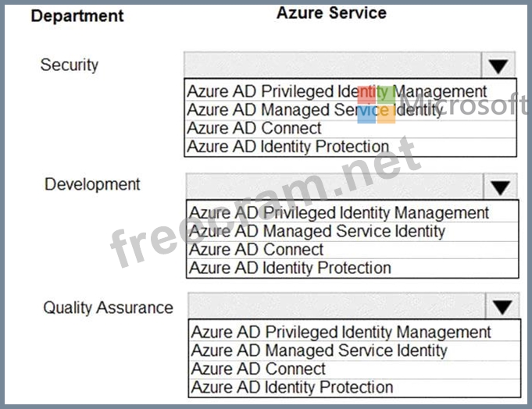
Task: Choose Identity Protection for Development
Action: [291, 268]
